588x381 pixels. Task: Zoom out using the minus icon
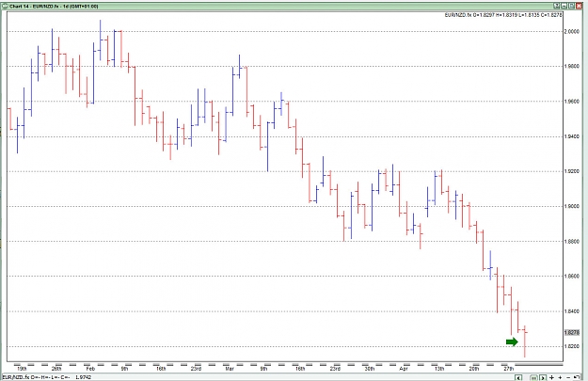[568, 377]
